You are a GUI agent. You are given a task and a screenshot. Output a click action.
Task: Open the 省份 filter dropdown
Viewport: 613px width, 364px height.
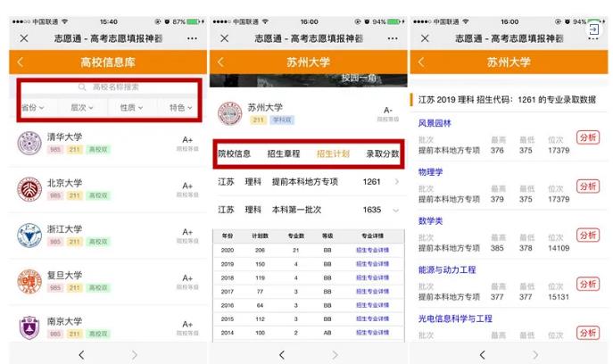[33, 108]
